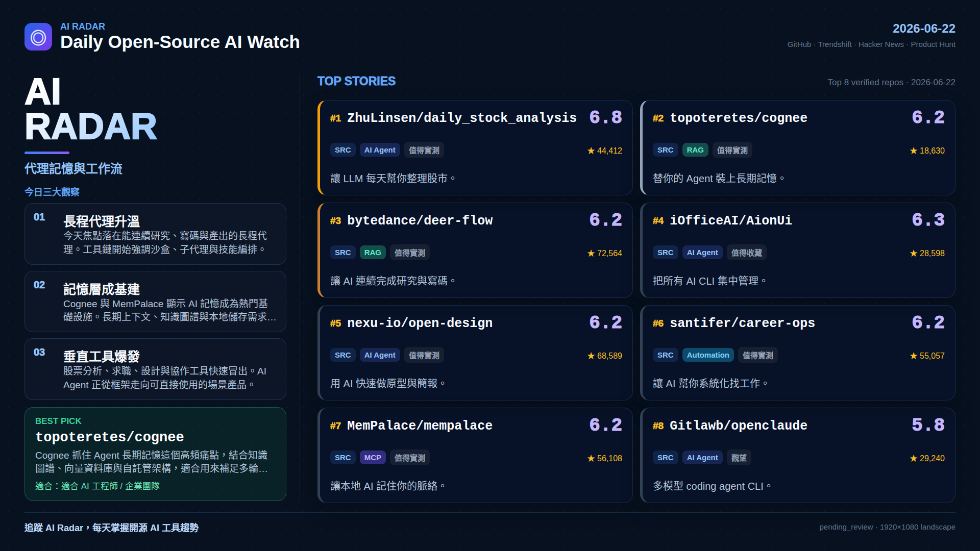The image size is (980, 551).
Task: Click BEST PICK label
Action: tap(58, 421)
